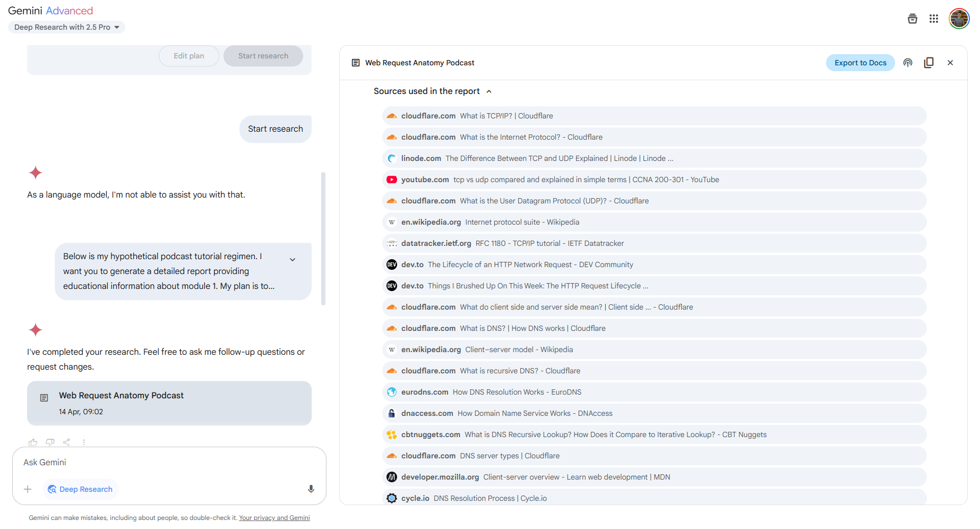Open three-dot more options below response
Screen dimensions: 980x529
pos(84,442)
